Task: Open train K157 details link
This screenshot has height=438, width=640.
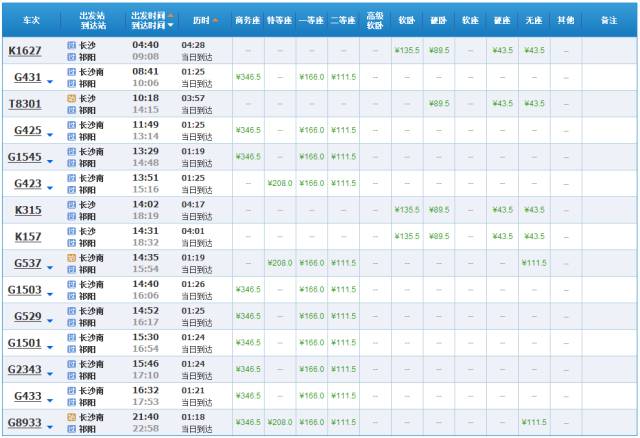Action: [28, 237]
